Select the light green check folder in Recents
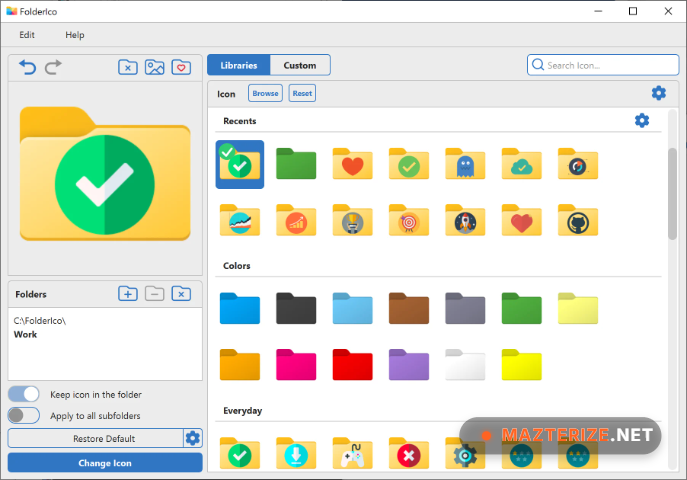The width and height of the screenshot is (687, 480). (409, 164)
